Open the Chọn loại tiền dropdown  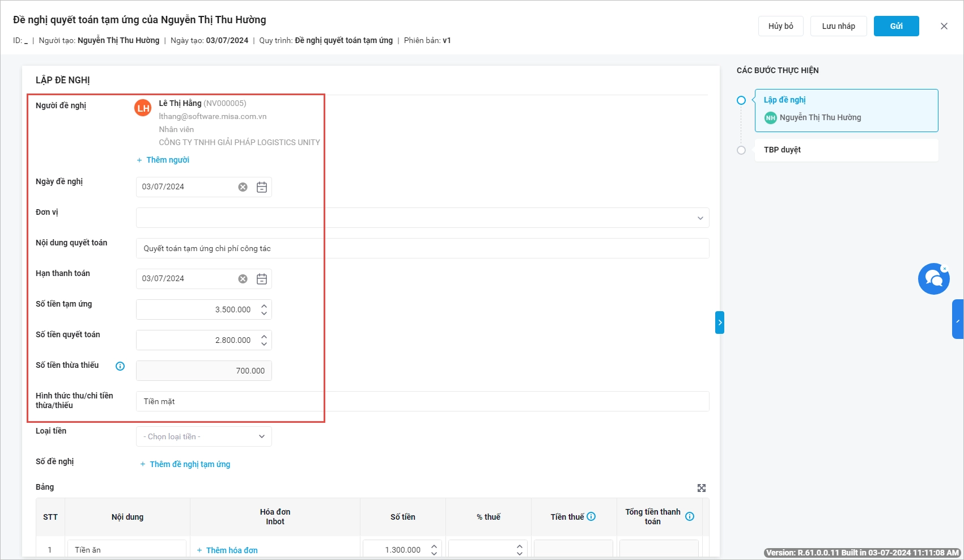[x=203, y=436]
